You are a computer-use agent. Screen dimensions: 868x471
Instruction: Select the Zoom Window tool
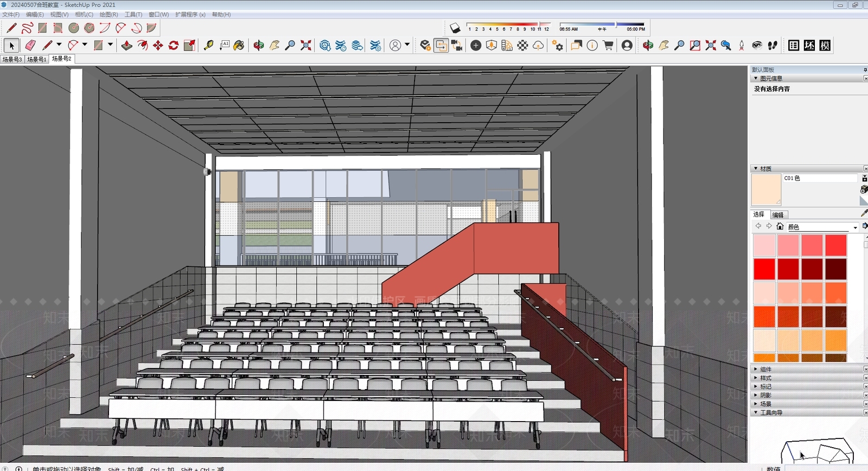[695, 46]
